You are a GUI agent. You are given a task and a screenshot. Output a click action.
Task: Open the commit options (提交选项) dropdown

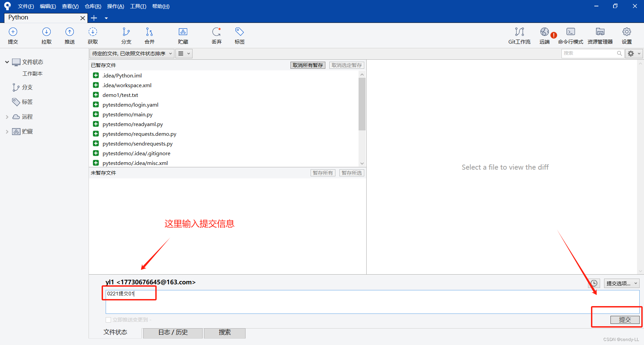pos(622,283)
